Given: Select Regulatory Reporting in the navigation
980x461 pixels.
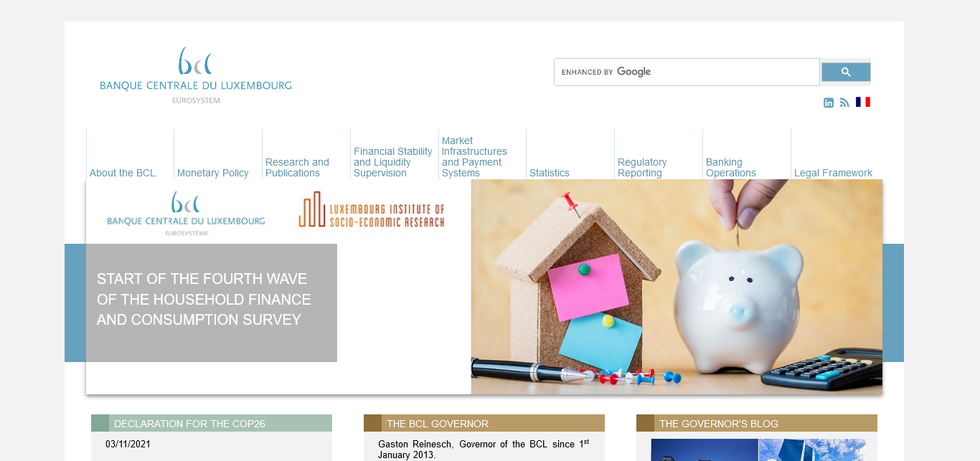Looking at the screenshot, I should click(642, 168).
